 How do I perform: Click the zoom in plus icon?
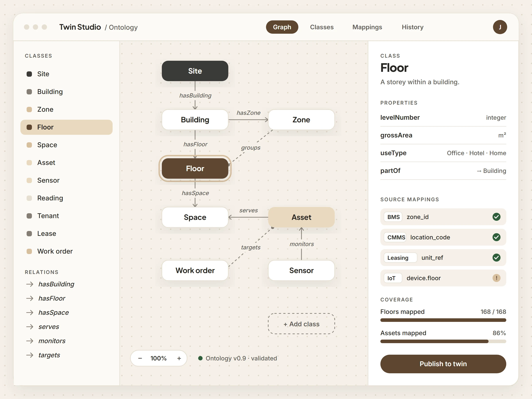(179, 358)
